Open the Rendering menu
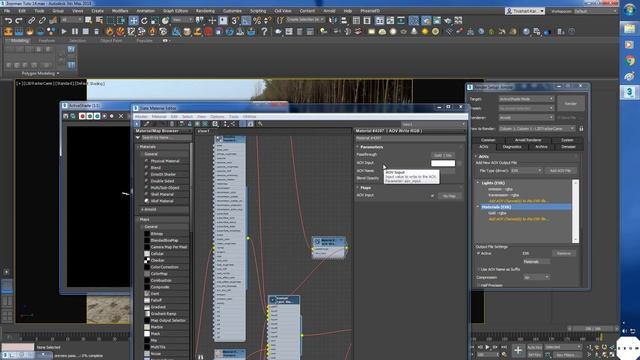This screenshot has height=360, width=640. click(205, 11)
